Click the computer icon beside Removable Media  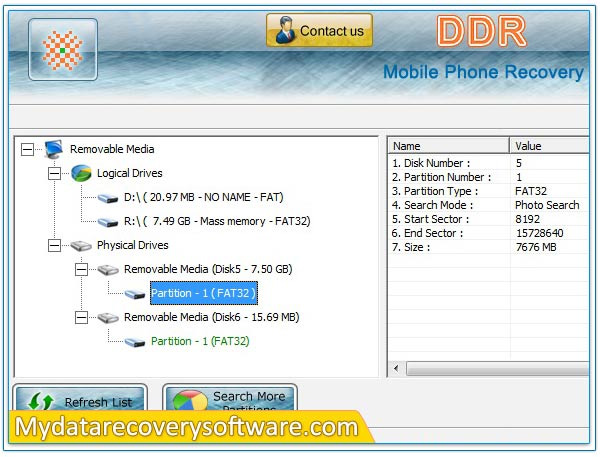53,149
